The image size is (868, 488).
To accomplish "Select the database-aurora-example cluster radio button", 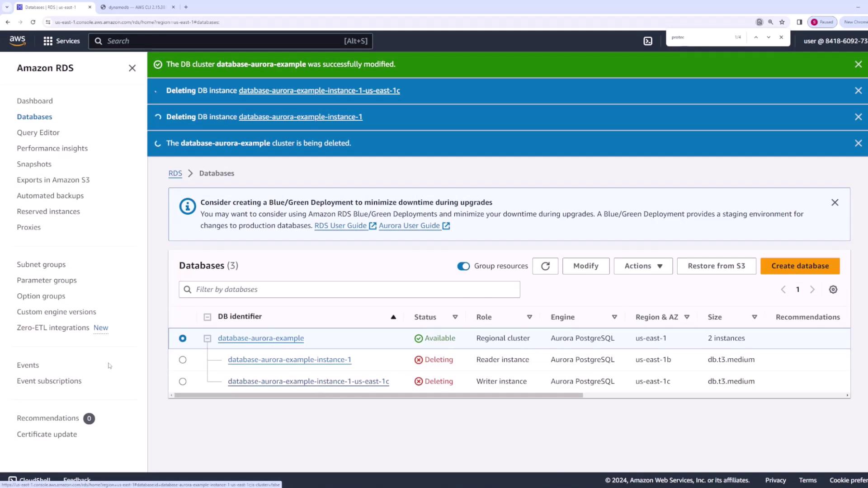I will pos(183,338).
